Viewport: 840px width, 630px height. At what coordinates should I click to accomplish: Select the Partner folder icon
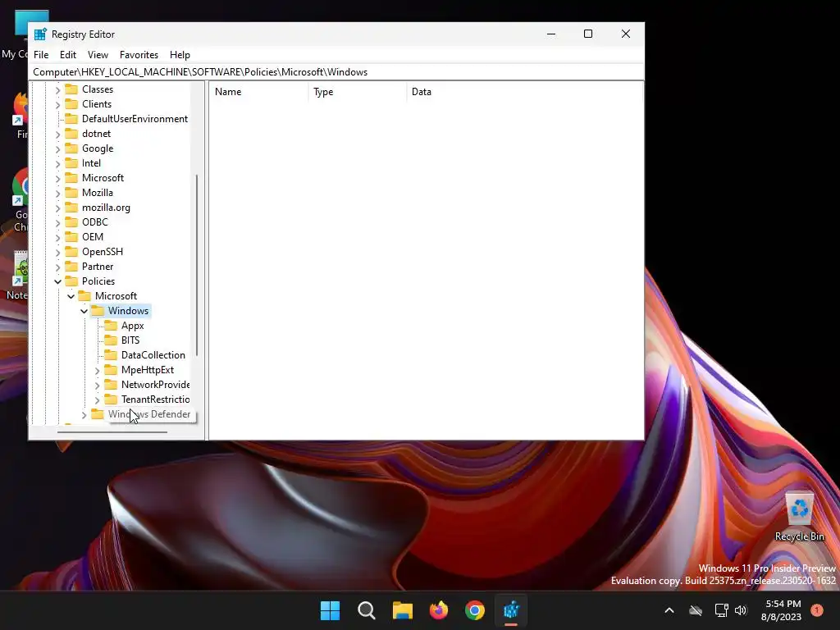pos(71,267)
